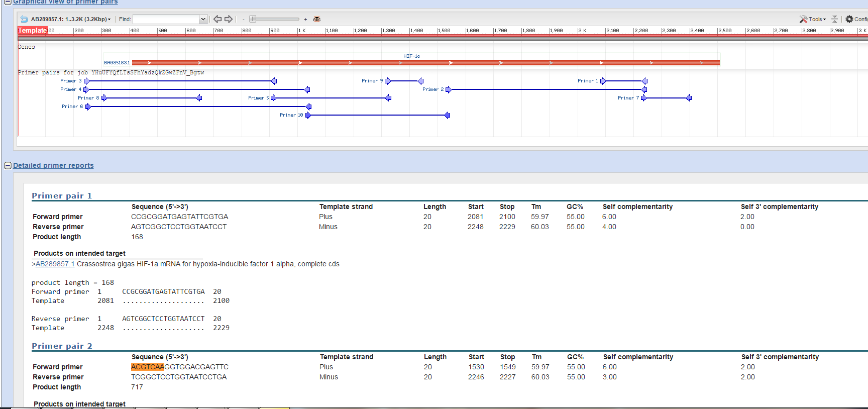Click the Primer pair 2 heading

62,346
